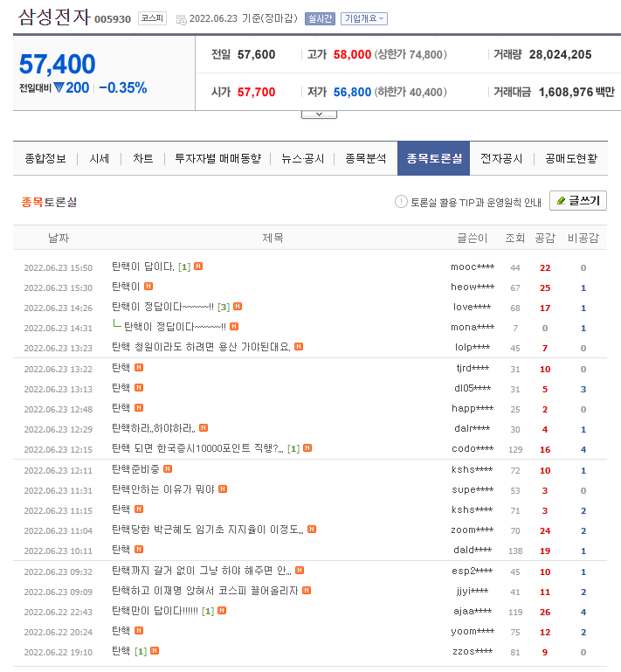
Task: Open post '탄핵하라..하야하라..'
Action: (x=154, y=428)
